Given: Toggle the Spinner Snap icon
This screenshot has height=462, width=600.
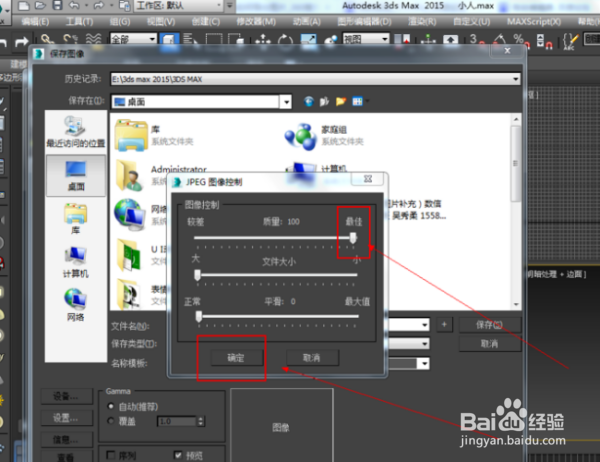Looking at the screenshot, I should (545, 40).
